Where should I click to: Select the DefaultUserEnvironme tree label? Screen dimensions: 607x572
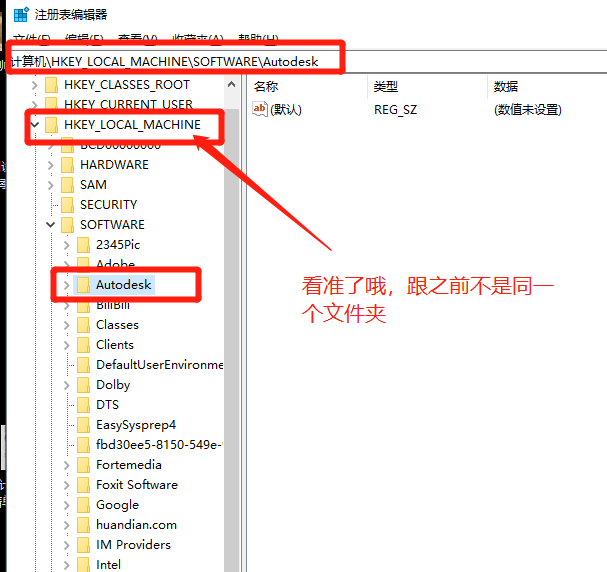point(159,365)
